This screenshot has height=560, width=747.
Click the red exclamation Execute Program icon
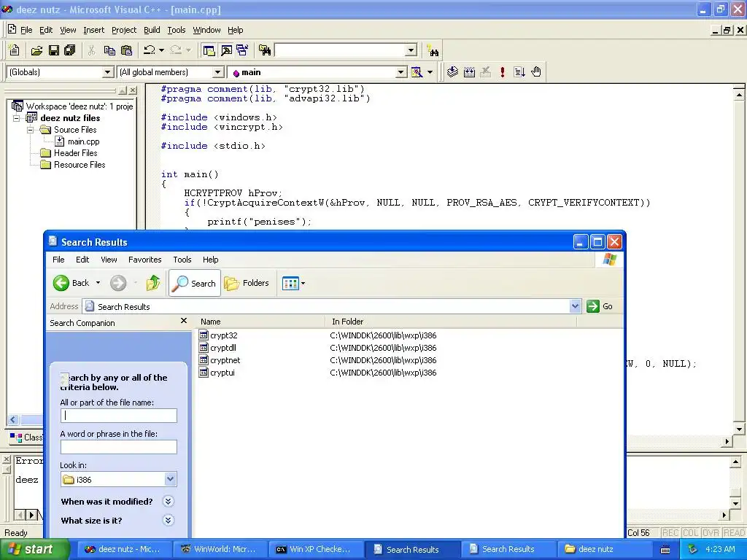pyautogui.click(x=502, y=72)
